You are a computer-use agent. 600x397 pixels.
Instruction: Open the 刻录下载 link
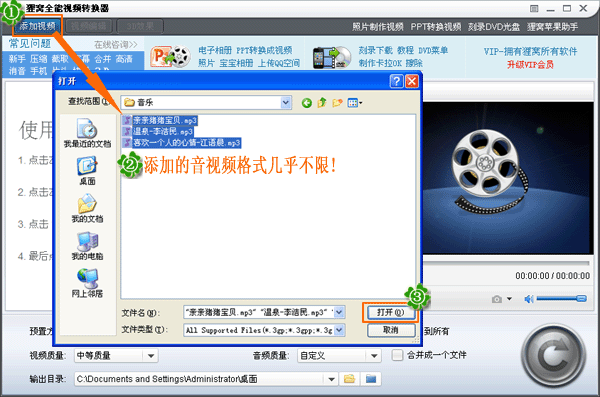pyautogui.click(x=375, y=50)
